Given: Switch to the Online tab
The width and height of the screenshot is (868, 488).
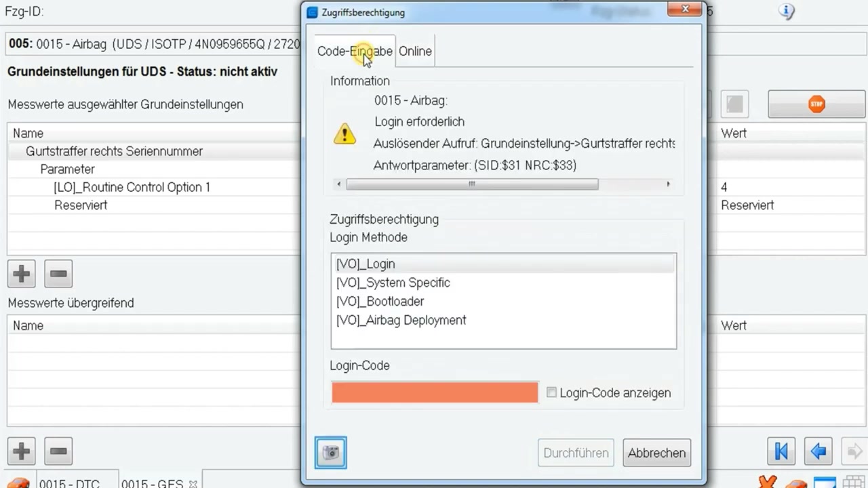Looking at the screenshot, I should [x=415, y=52].
